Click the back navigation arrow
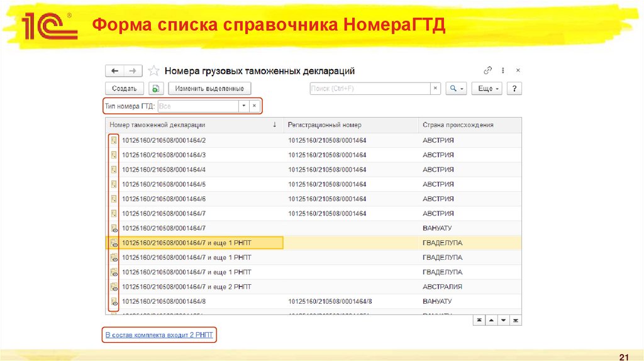 coord(114,70)
